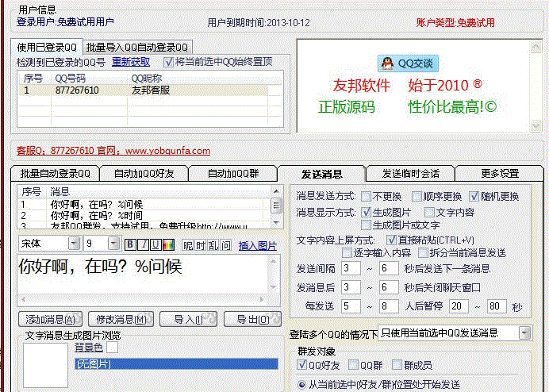Enable 逐字输入内容 checkbox
Image resolution: width=549 pixels, height=392 pixels.
pyautogui.click(x=347, y=252)
